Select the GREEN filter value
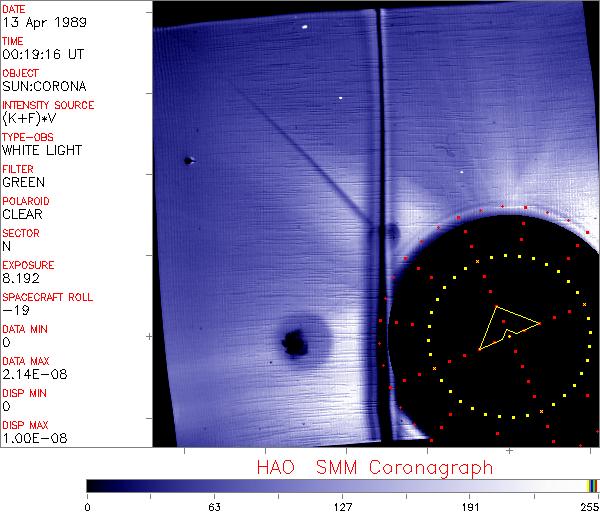The image size is (600, 512). 23,182
